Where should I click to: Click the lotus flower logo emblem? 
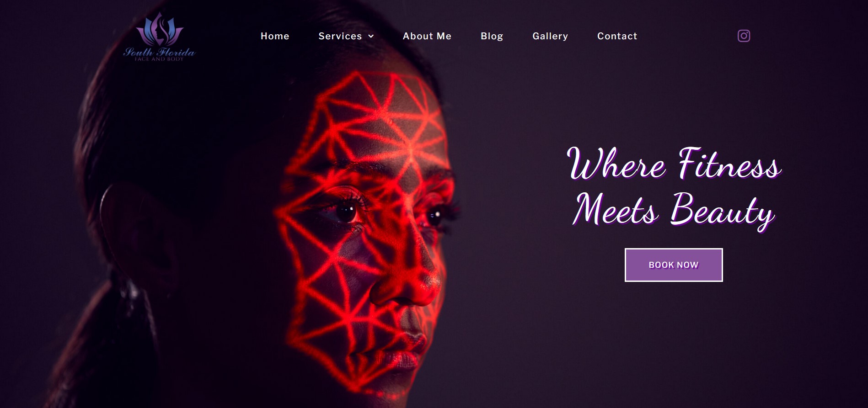coord(160,29)
